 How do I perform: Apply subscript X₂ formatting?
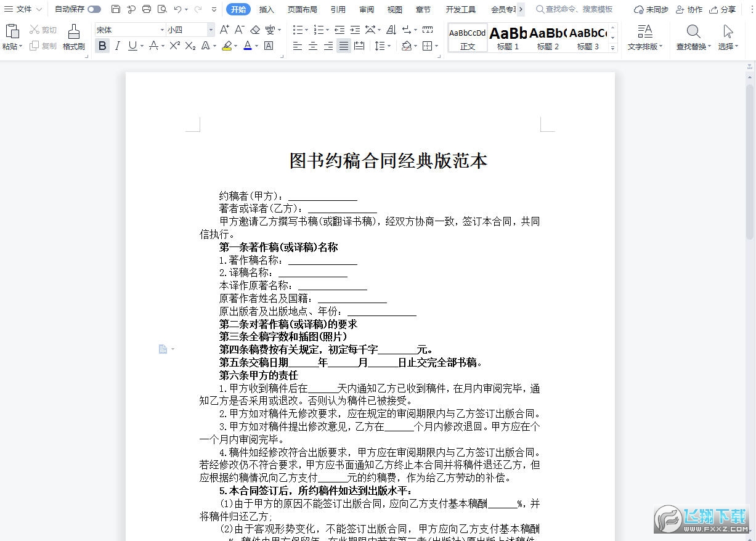(190, 46)
